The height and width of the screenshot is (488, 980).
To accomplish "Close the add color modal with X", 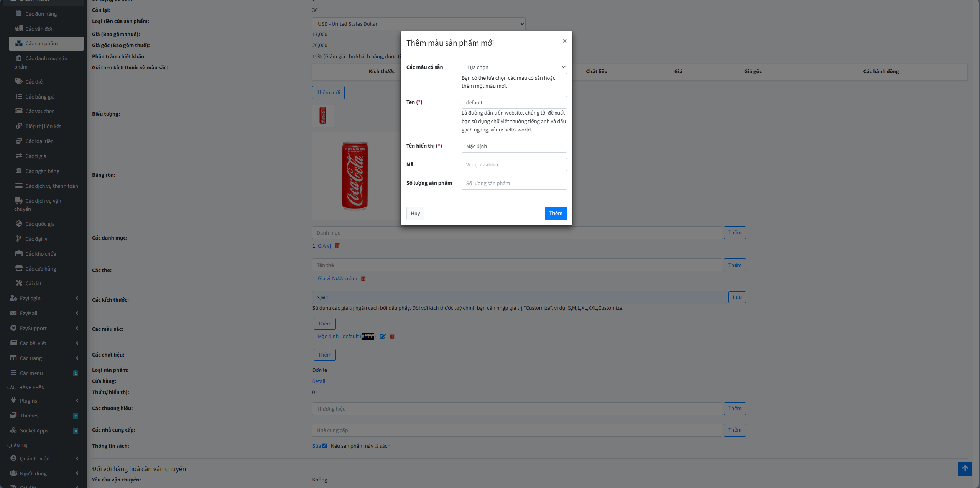I will coord(564,41).
